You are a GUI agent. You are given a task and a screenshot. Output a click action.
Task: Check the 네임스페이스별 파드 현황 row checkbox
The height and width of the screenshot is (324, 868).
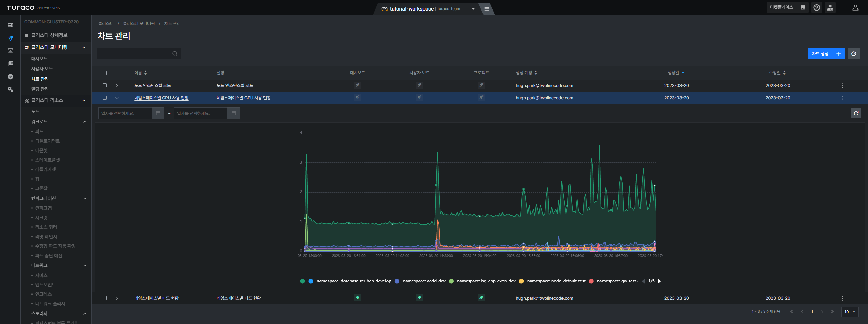pyautogui.click(x=105, y=298)
